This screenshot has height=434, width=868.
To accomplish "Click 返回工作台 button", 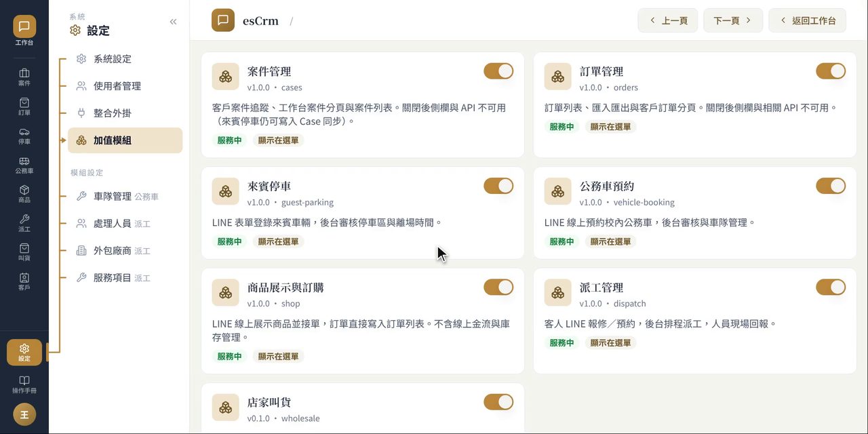I will pos(807,20).
